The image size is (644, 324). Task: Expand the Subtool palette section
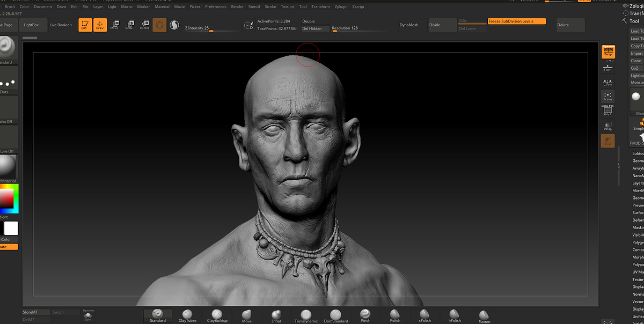(638, 153)
